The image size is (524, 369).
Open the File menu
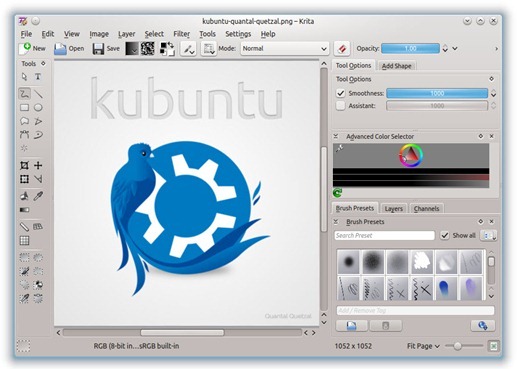coord(26,34)
